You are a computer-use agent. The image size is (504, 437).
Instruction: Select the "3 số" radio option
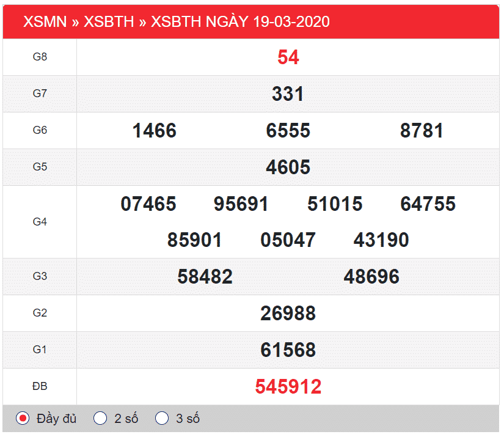click(162, 419)
